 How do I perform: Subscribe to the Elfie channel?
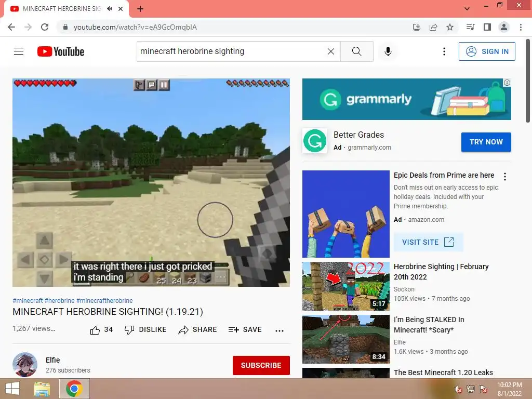pos(261,365)
